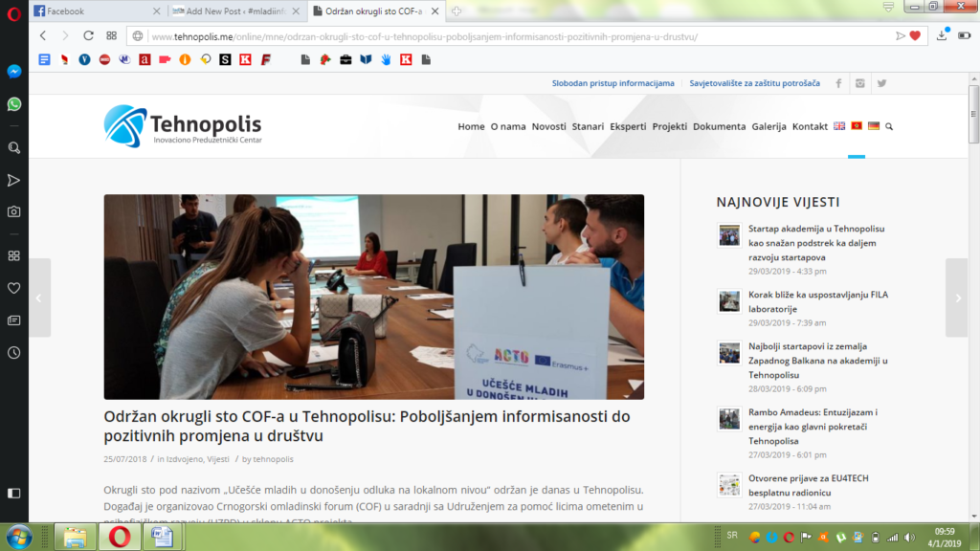980x551 pixels.
Task: Open the briefcase bookmark
Action: [x=345, y=59]
